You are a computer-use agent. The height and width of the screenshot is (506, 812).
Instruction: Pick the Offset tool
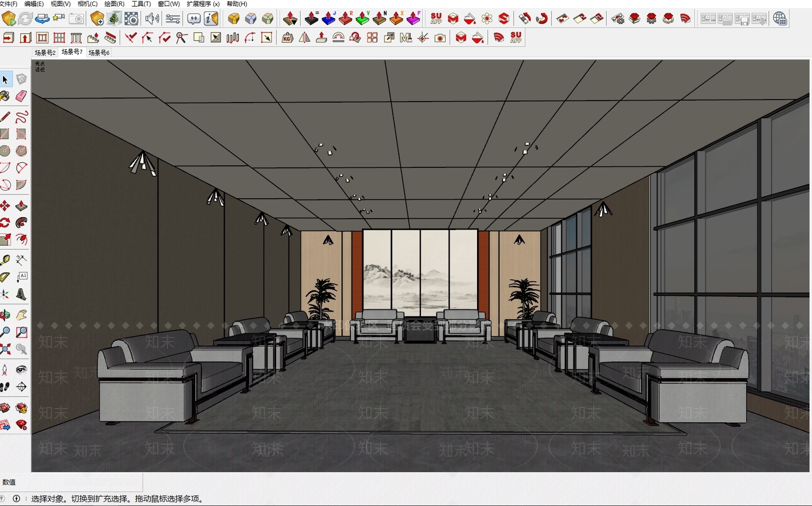tap(21, 239)
